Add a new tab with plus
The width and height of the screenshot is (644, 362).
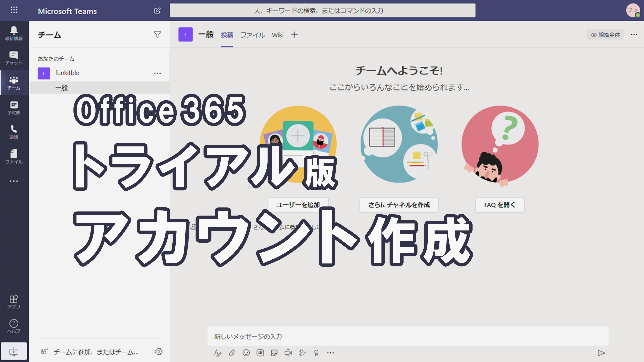(294, 35)
